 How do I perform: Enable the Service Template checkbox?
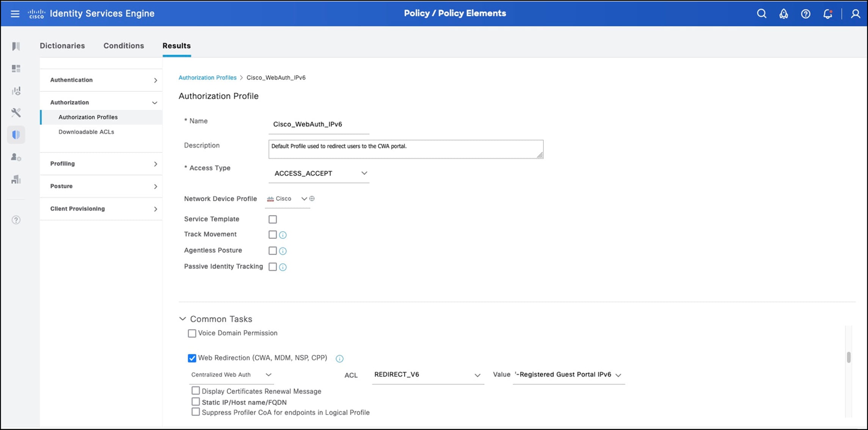coord(273,219)
